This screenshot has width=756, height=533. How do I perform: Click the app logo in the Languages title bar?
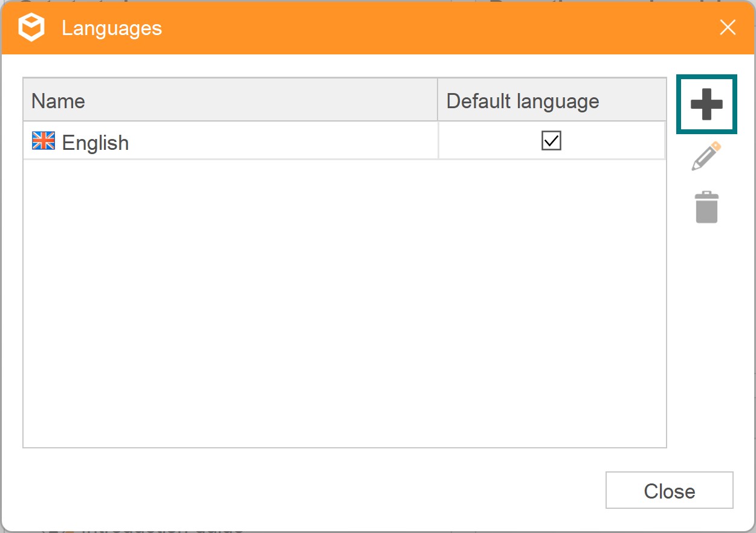[x=31, y=28]
